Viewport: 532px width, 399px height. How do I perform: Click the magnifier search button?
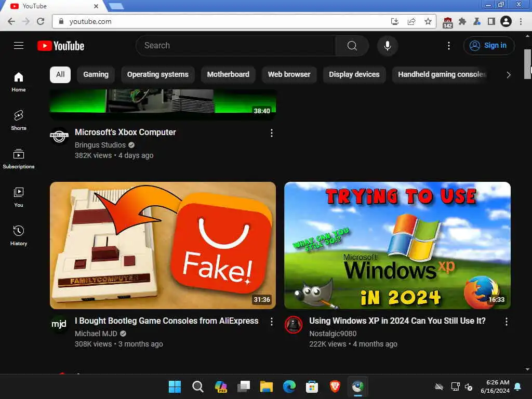click(x=352, y=46)
